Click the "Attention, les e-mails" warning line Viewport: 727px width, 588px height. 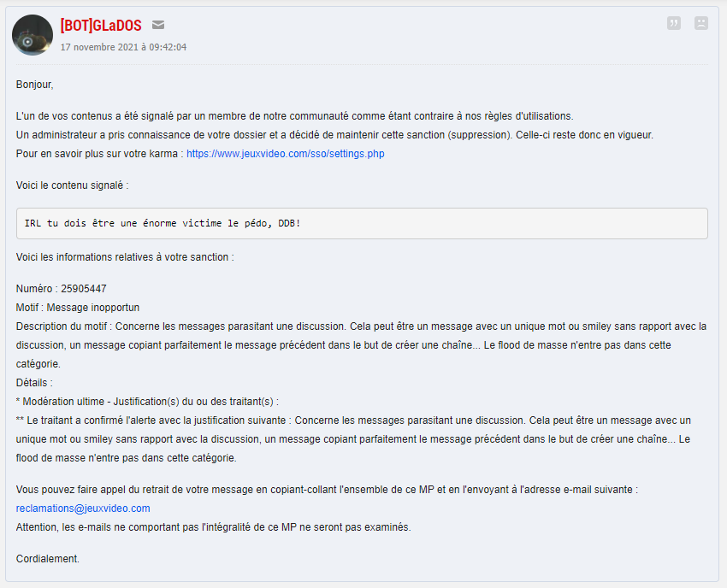(x=213, y=527)
